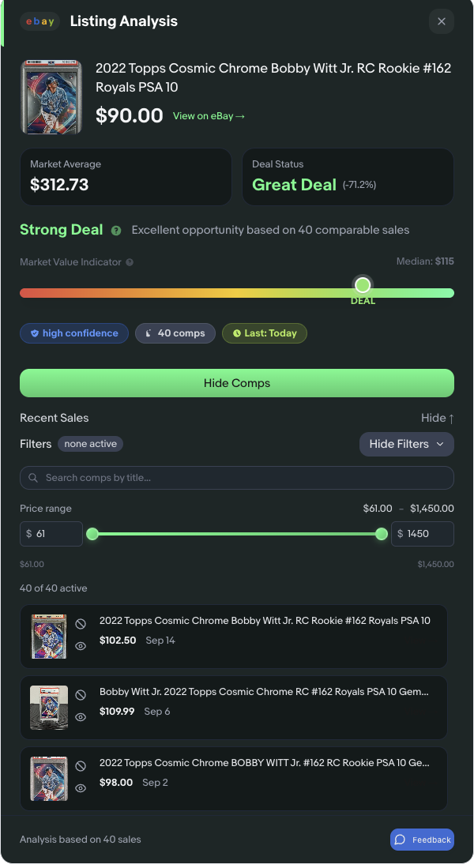
Task: Open the View on eBay link
Action: [x=209, y=116]
